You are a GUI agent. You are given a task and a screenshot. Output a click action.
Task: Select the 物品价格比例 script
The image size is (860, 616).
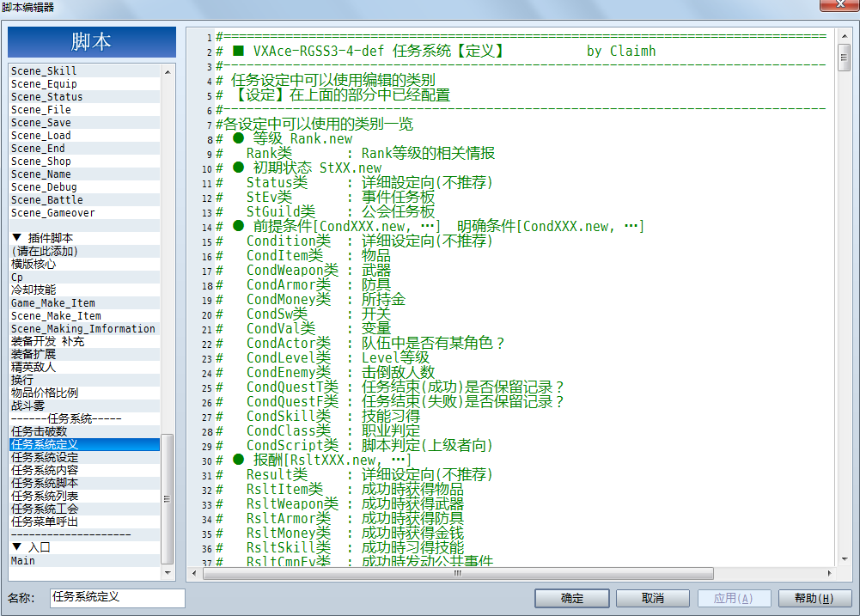85,393
